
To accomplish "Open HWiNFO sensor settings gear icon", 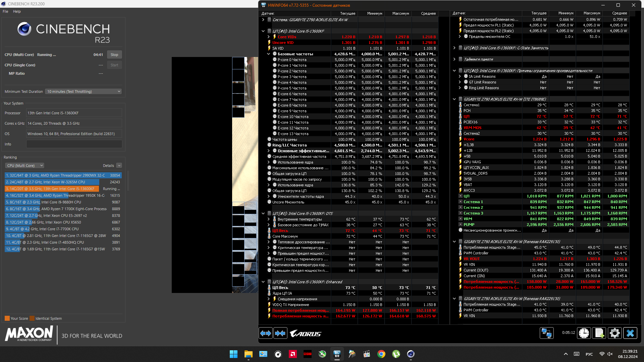I will point(614,333).
